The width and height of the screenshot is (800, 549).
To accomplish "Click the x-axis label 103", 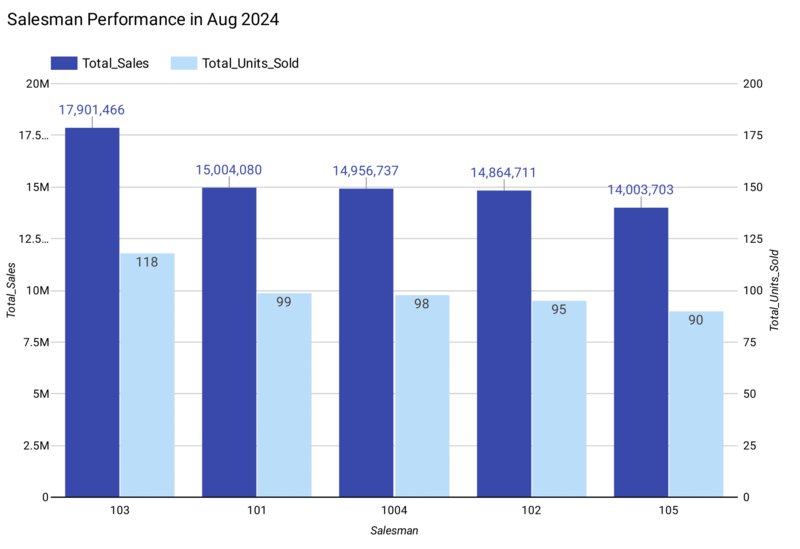I will [x=120, y=510].
